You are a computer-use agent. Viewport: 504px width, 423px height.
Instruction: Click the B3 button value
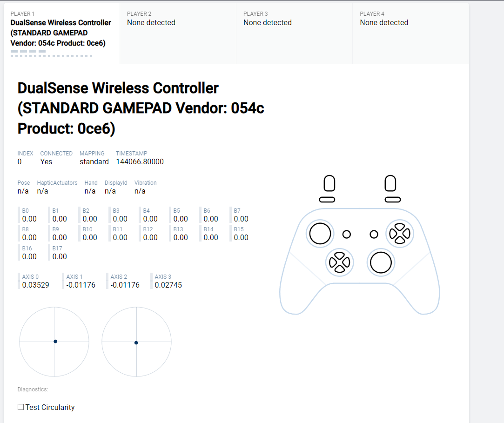point(120,219)
